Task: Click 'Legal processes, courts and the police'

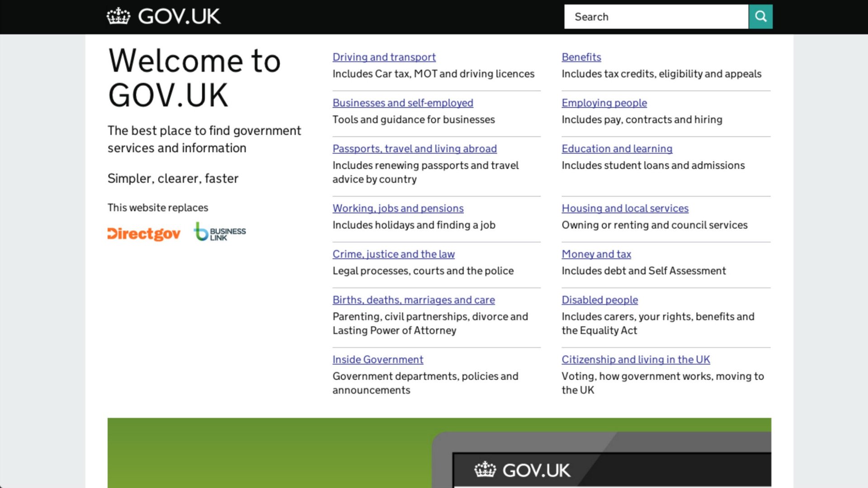Action: (x=423, y=271)
